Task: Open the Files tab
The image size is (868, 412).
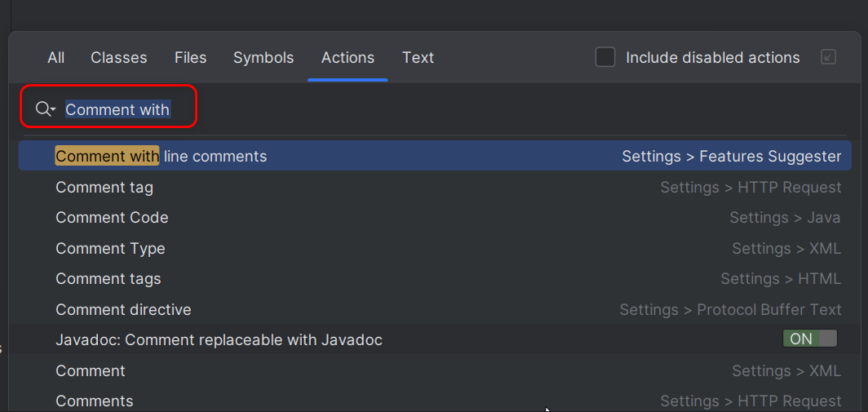Action: 190,58
